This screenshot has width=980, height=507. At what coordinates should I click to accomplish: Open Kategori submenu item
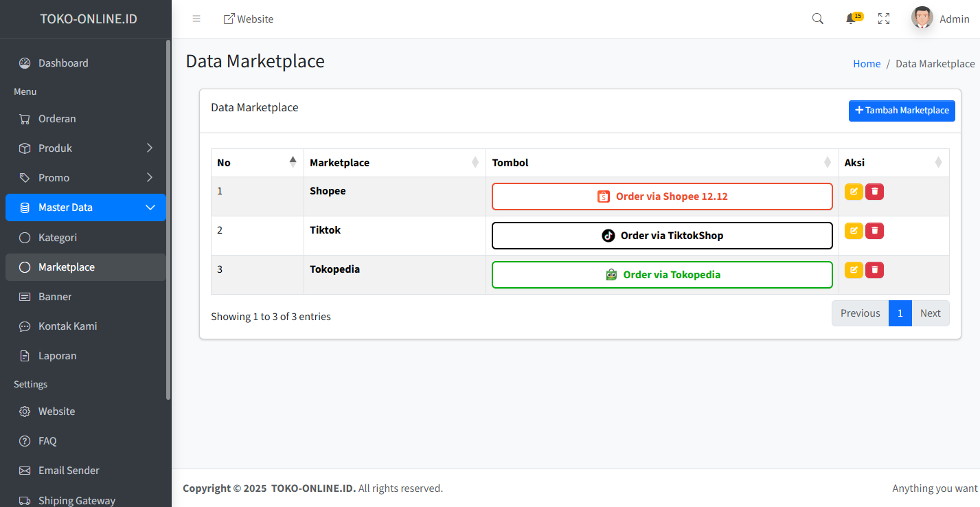[85, 238]
